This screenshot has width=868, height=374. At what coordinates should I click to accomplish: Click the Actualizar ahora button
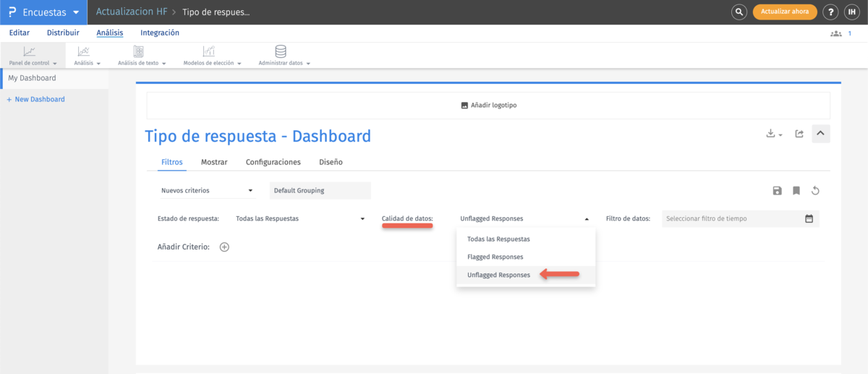(x=785, y=12)
